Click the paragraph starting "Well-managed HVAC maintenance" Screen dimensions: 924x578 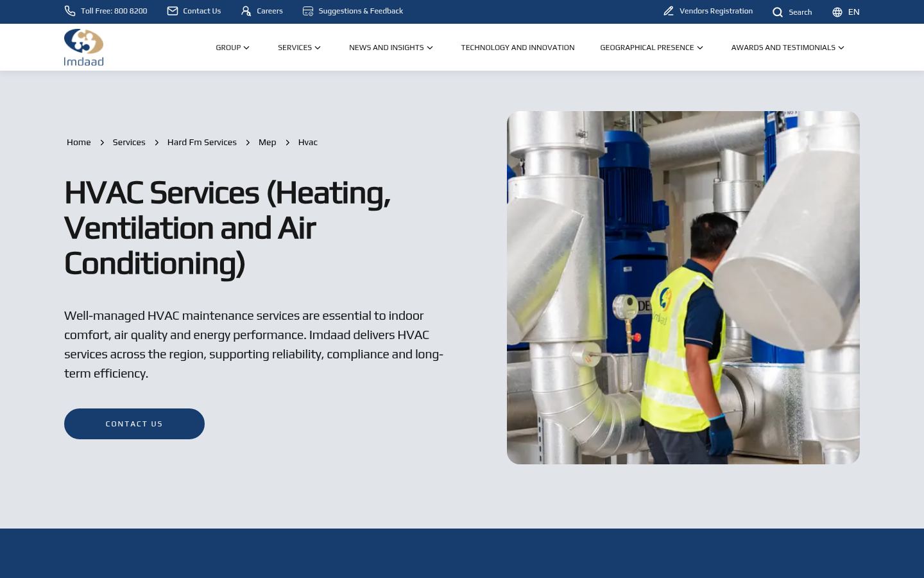pyautogui.click(x=254, y=344)
